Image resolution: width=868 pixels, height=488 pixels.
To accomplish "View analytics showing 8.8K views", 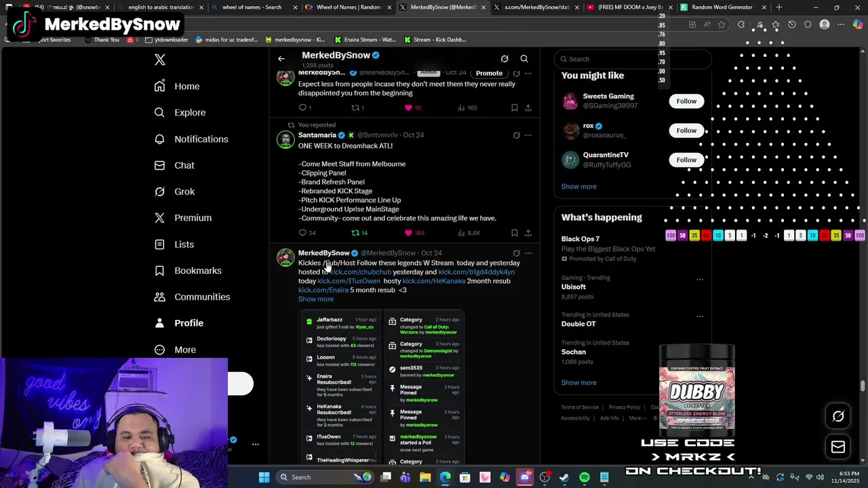I will 469,232.
